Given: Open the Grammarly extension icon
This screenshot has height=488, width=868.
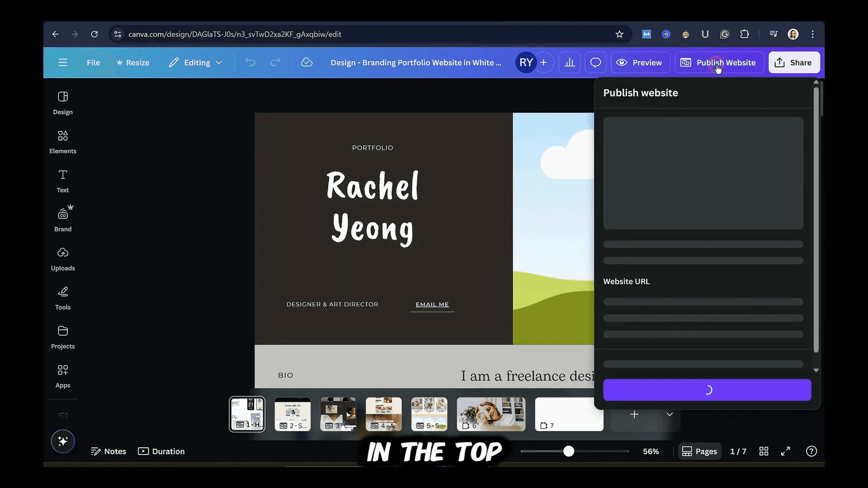Looking at the screenshot, I should pyautogui.click(x=725, y=34).
